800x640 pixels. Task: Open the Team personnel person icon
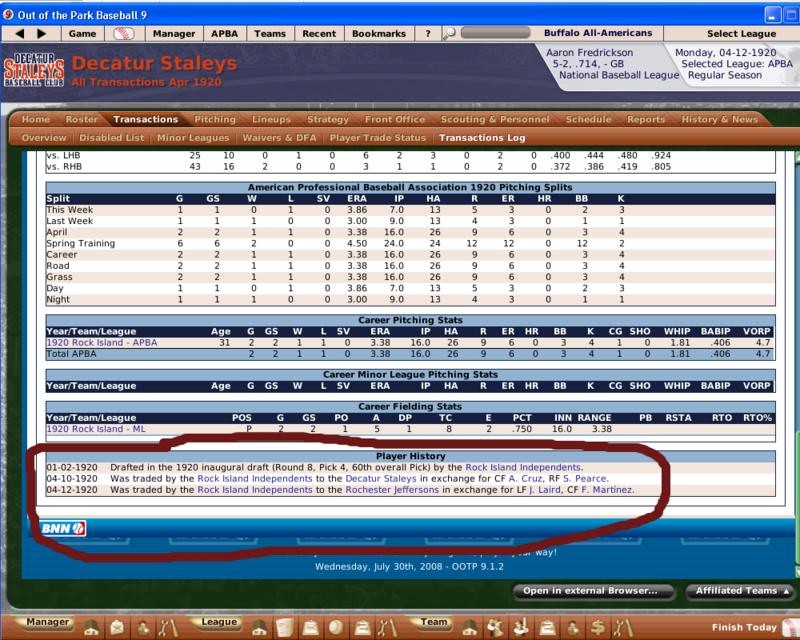coord(572,627)
